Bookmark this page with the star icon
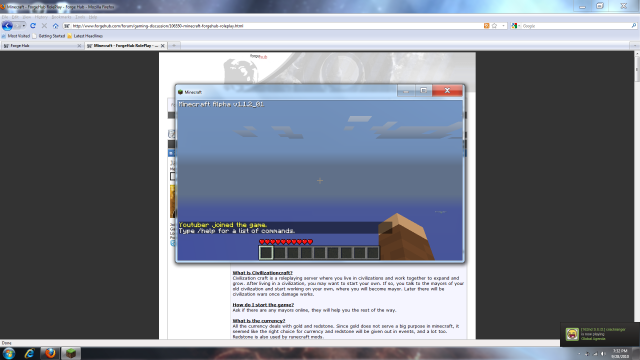The height and width of the screenshot is (360, 640). [x=494, y=26]
